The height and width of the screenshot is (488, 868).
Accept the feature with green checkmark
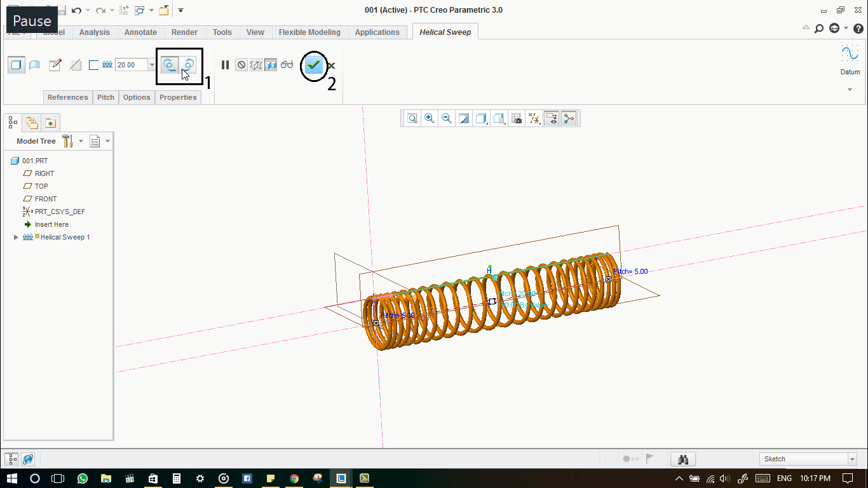[313, 65]
